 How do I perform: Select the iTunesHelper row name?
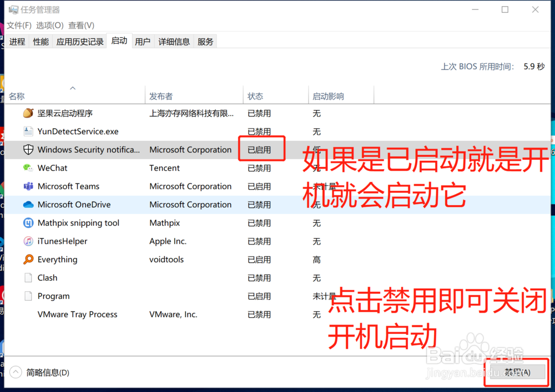point(62,241)
